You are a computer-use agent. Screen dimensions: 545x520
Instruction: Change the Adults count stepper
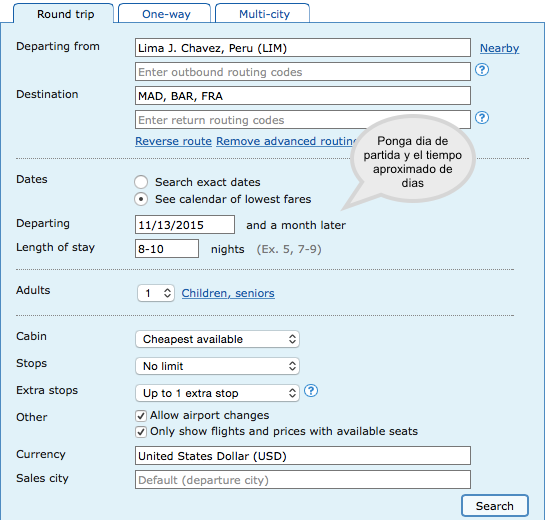[156, 293]
